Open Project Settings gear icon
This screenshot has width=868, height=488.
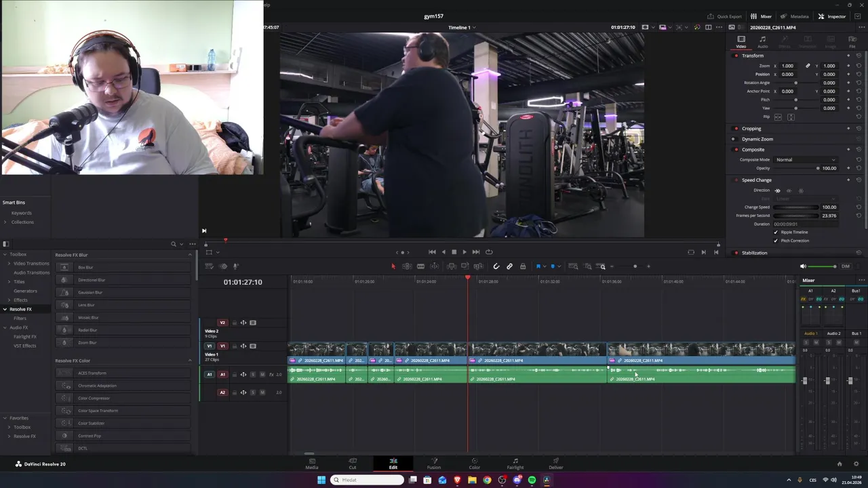coord(856,464)
